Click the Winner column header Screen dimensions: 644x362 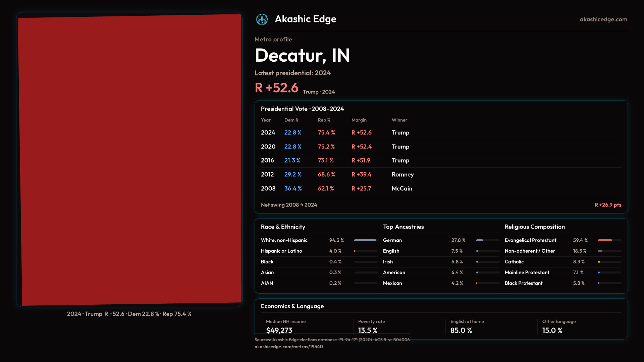399,120
